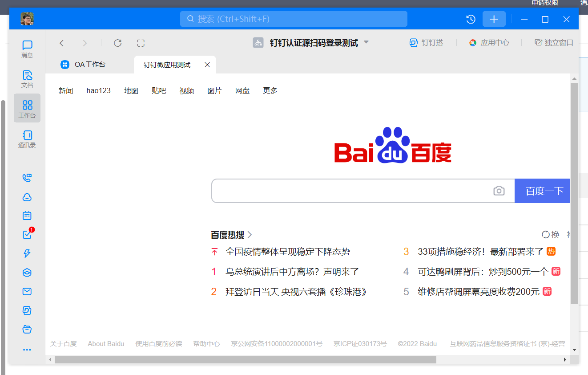The image size is (588, 375).
Task: Open the mail icon in sidebar
Action: point(27,291)
